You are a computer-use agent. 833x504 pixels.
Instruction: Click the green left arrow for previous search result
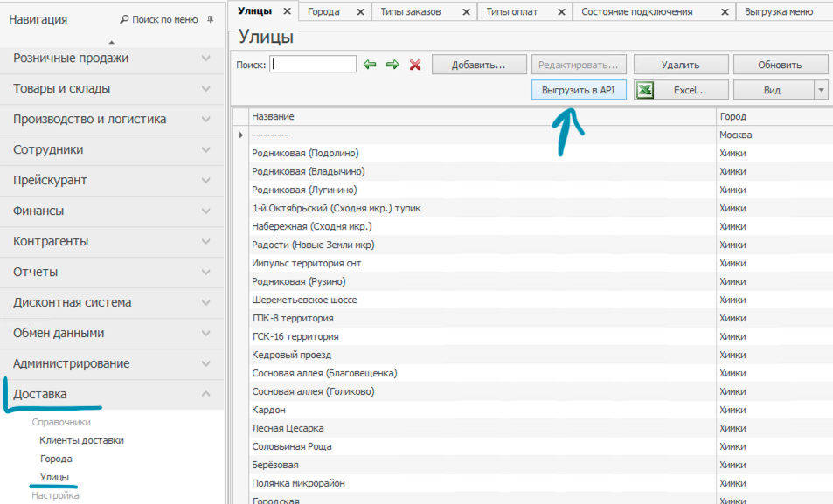tap(371, 65)
